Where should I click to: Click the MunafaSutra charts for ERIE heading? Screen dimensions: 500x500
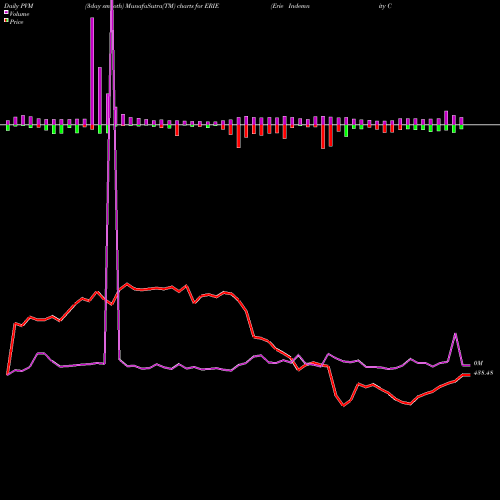[152, 6]
